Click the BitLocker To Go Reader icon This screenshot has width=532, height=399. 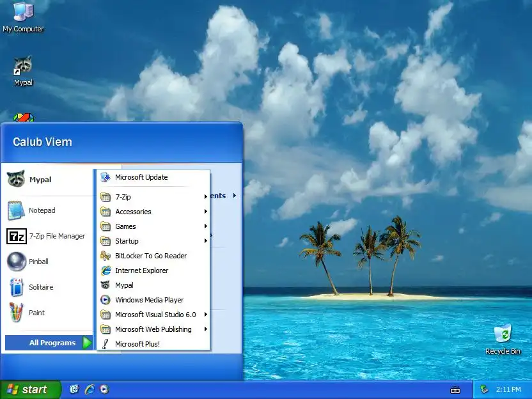(106, 256)
